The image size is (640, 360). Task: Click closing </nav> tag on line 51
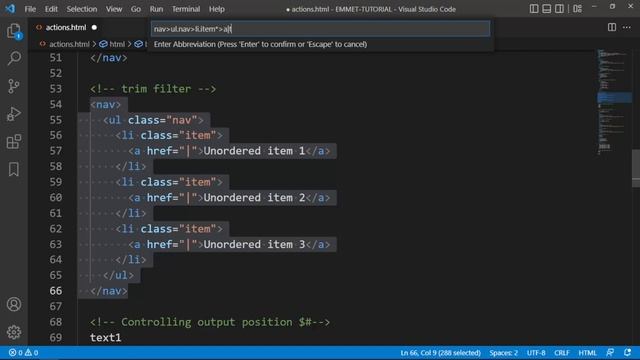pyautogui.click(x=109, y=58)
